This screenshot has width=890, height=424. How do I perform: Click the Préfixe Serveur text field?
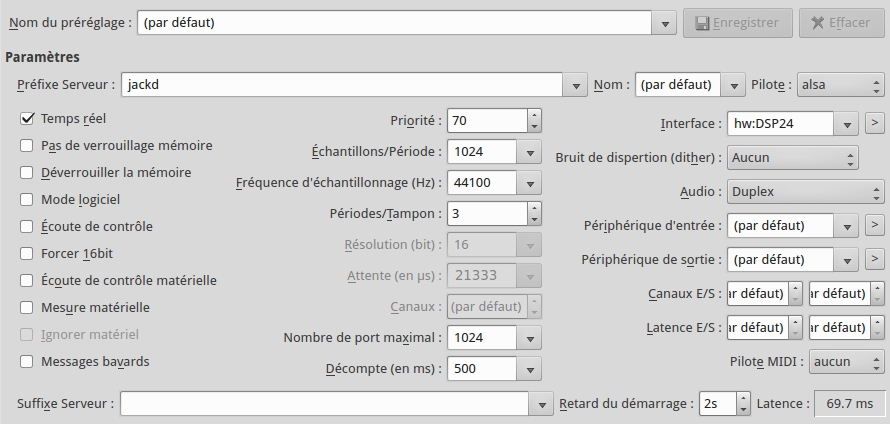click(342, 85)
